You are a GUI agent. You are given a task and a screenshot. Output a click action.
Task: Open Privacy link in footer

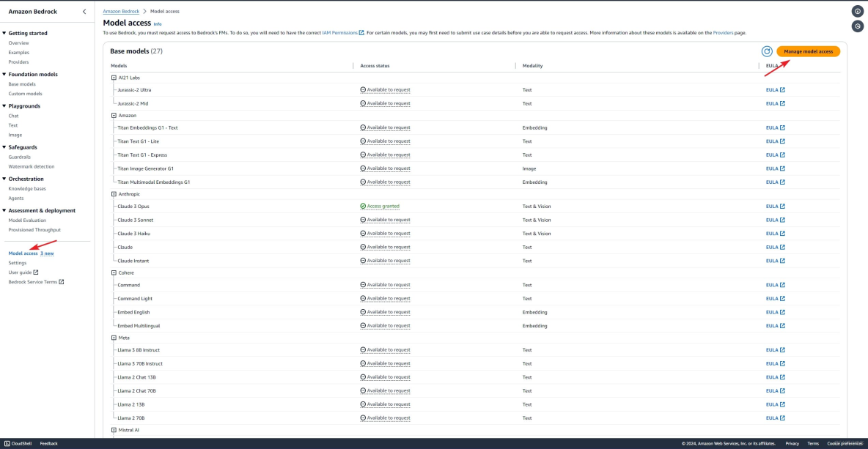[792, 443]
